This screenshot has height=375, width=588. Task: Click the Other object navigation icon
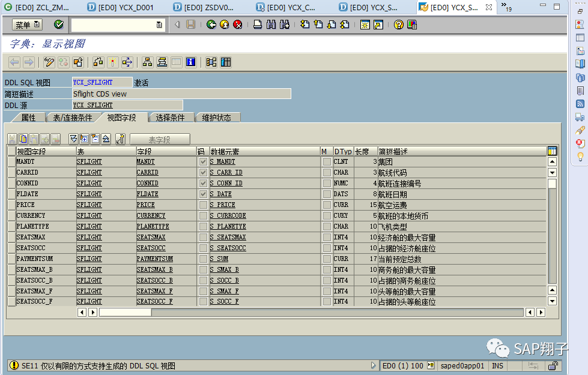tap(78, 62)
